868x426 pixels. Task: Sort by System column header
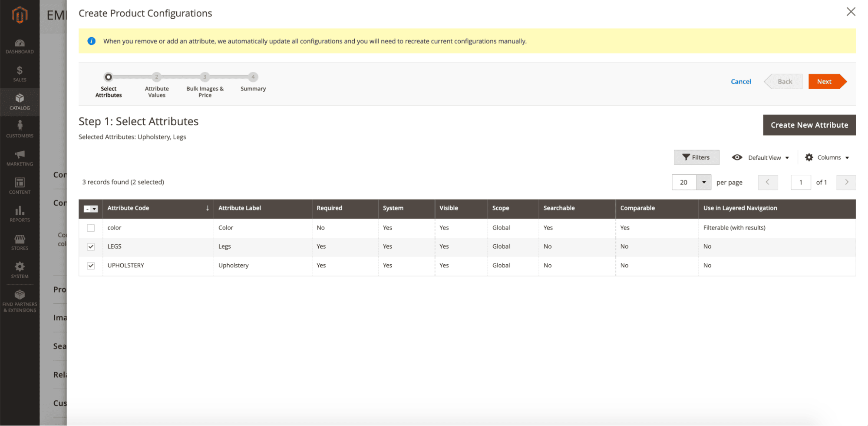pyautogui.click(x=406, y=208)
